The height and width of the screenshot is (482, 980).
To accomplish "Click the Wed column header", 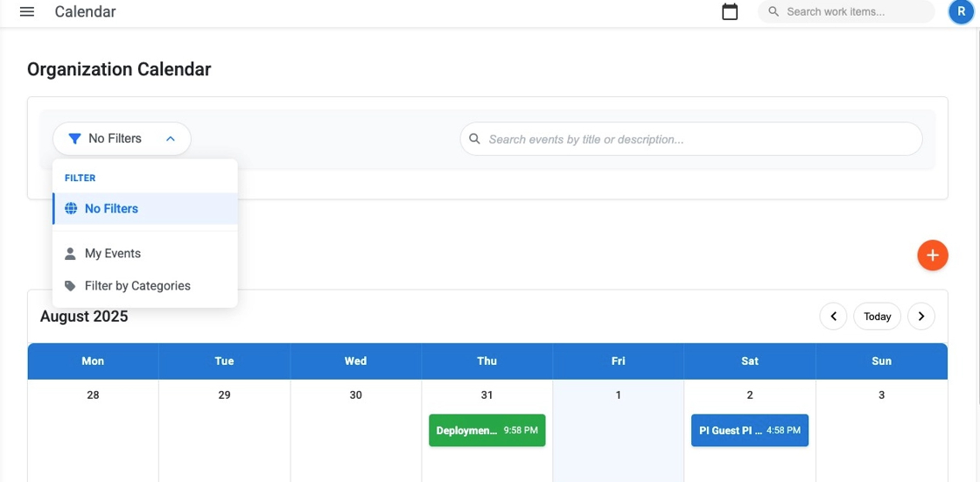I will pos(355,361).
